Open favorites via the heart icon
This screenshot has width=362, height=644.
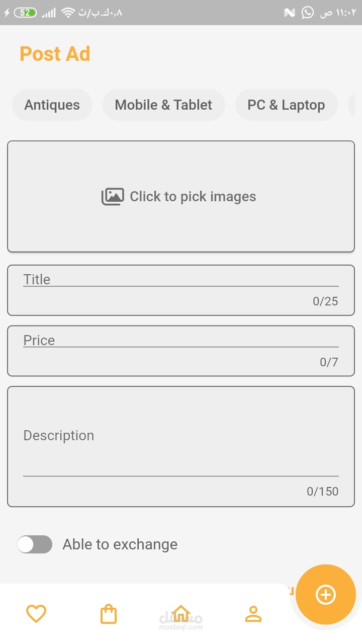[36, 614]
